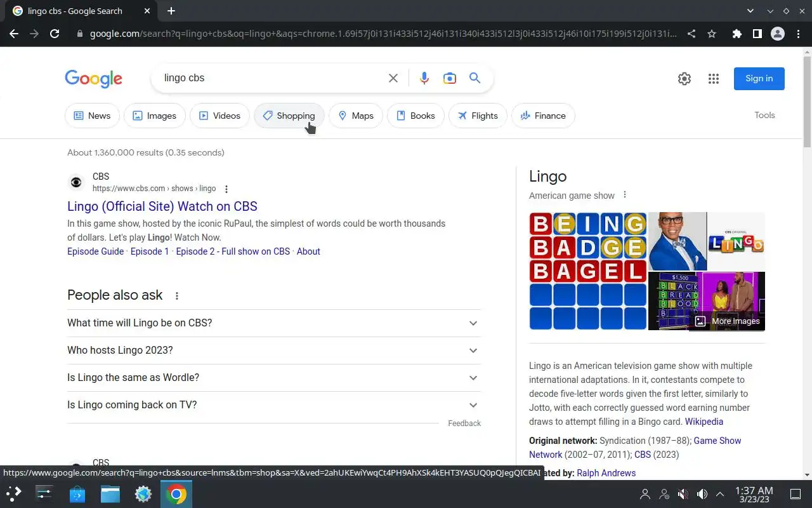812x508 pixels.
Task: Open Google quick settings gear
Action: coord(684,79)
